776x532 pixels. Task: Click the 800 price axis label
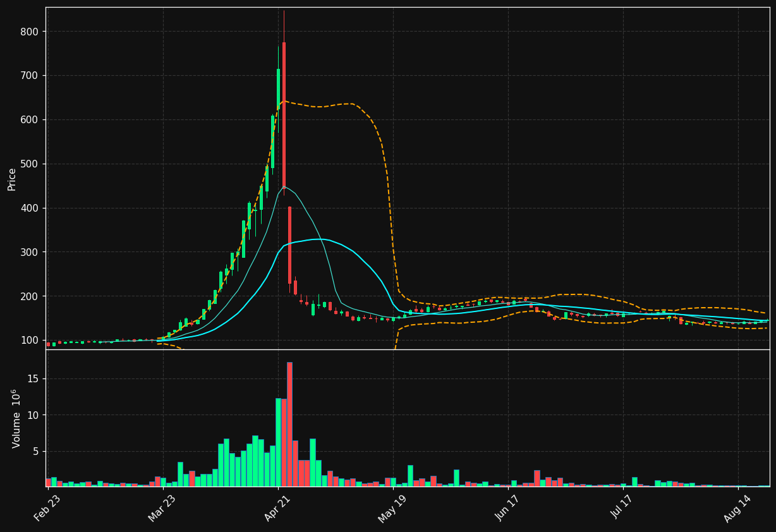30,32
